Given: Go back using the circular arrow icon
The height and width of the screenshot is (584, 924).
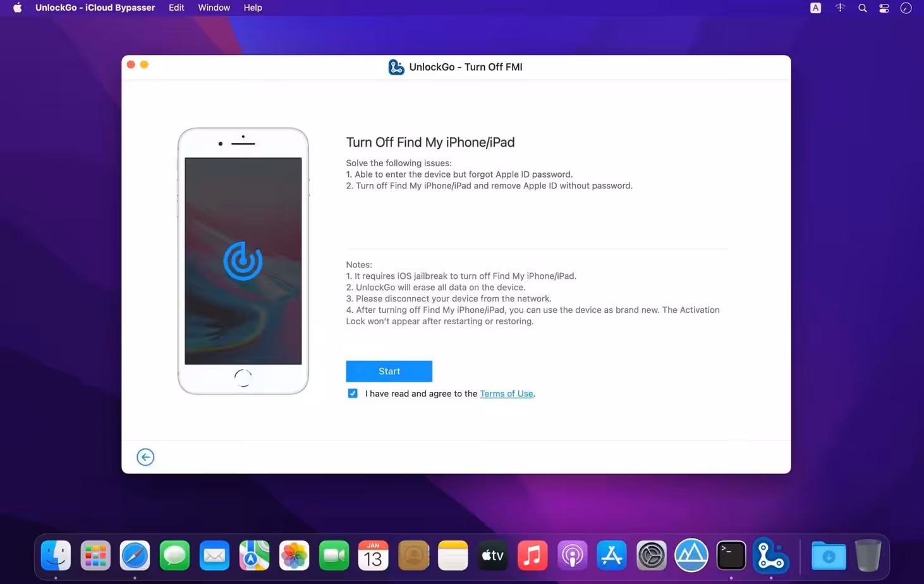Looking at the screenshot, I should (x=145, y=457).
